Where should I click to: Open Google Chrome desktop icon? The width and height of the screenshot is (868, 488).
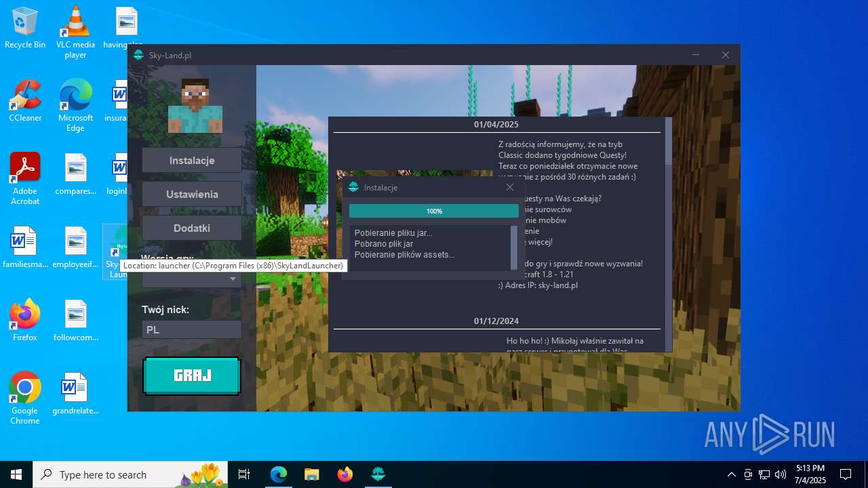point(25,399)
